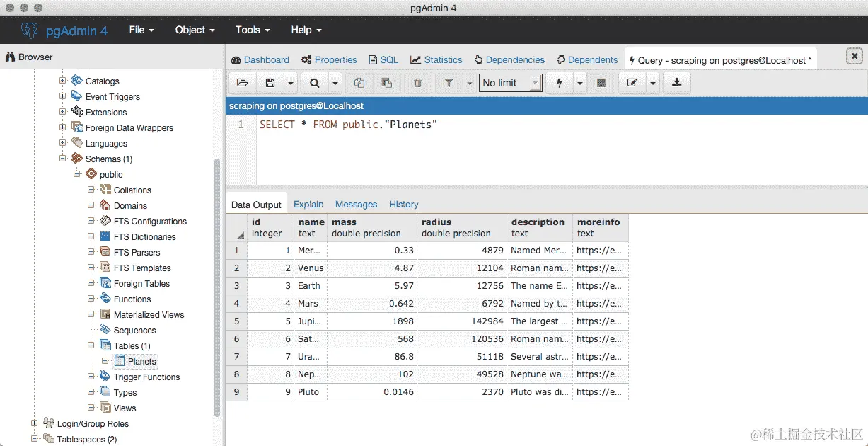Screen dimensions: 868x446
Task: Switch to the Dashboard tab
Action: click(x=260, y=60)
